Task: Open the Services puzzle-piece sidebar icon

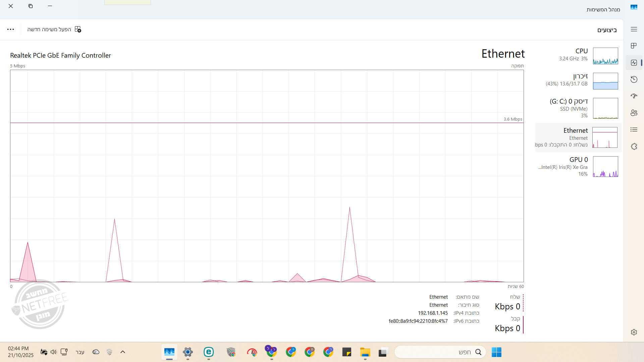Action: point(634,146)
